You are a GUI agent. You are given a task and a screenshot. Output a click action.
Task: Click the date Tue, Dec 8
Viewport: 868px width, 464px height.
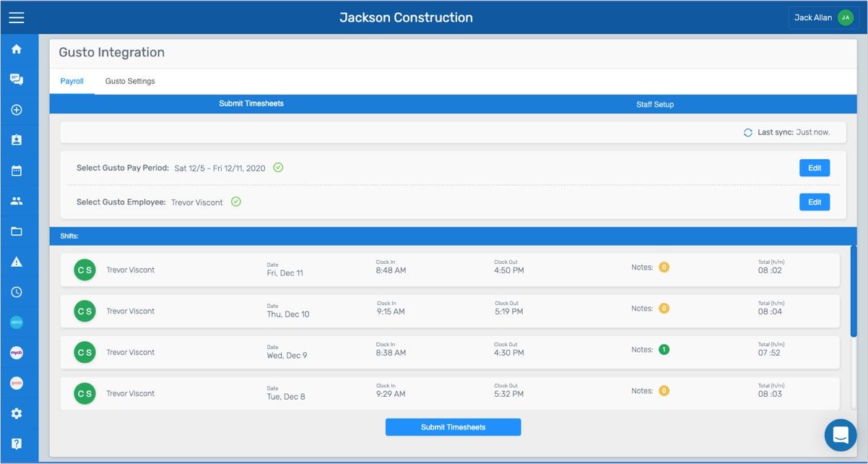click(286, 397)
